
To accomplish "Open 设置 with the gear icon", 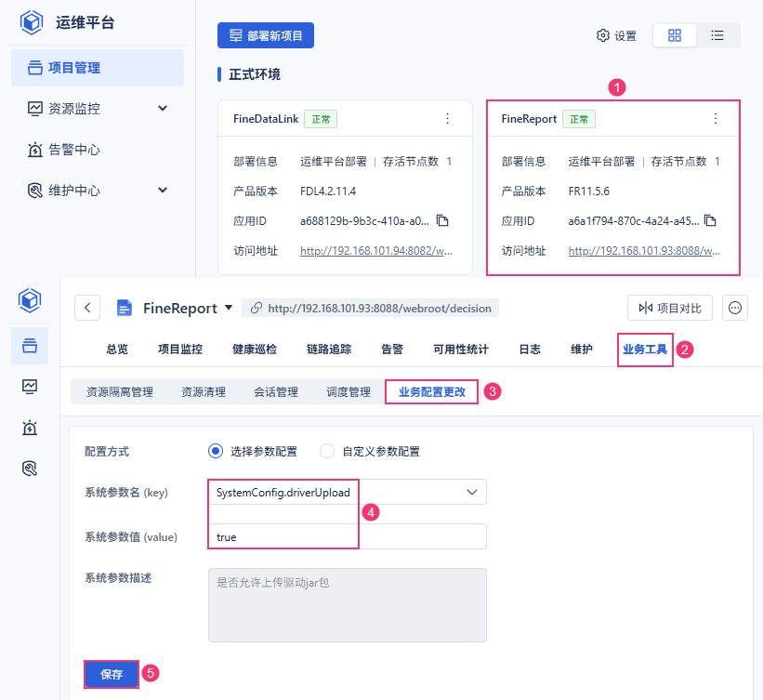I will [x=616, y=35].
